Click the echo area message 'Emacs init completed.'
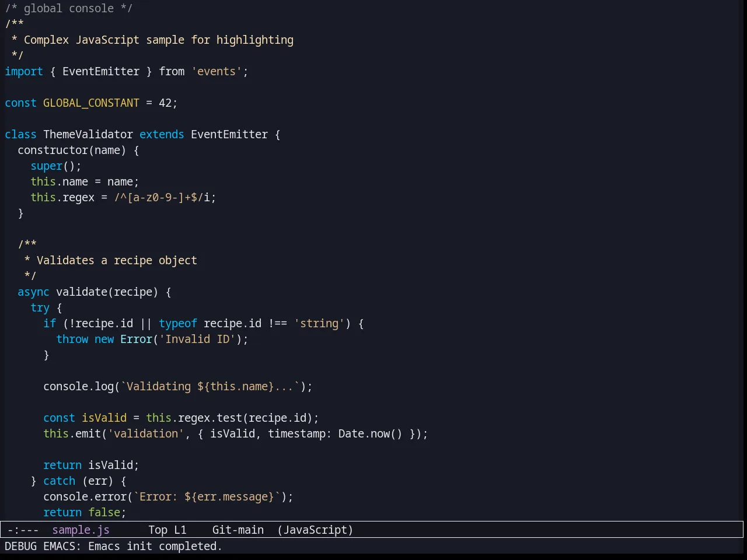 point(155,546)
